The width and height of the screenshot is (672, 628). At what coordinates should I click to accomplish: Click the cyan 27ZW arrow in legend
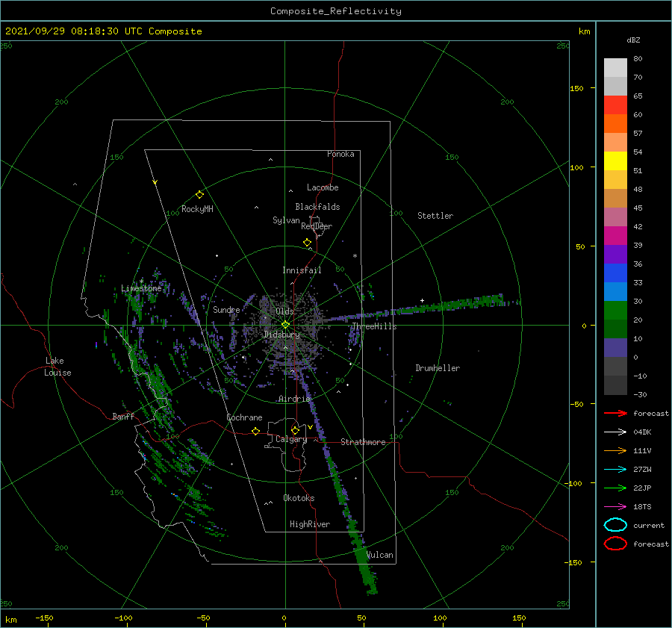coord(615,470)
